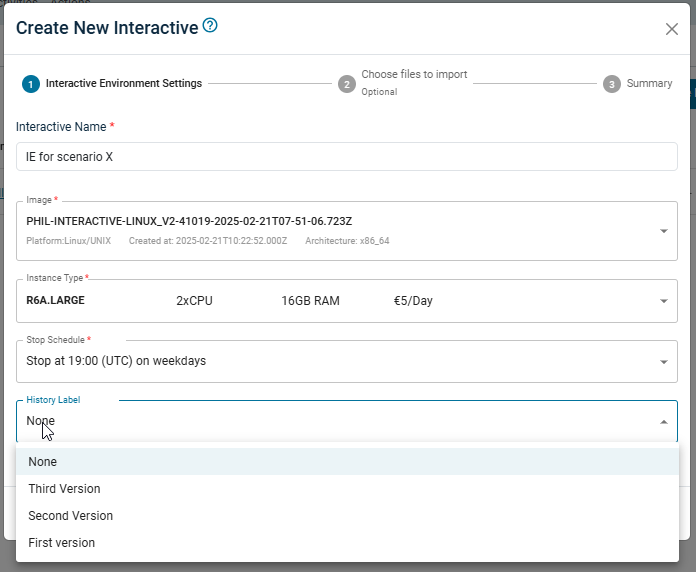Choose the First version history option

click(x=62, y=543)
